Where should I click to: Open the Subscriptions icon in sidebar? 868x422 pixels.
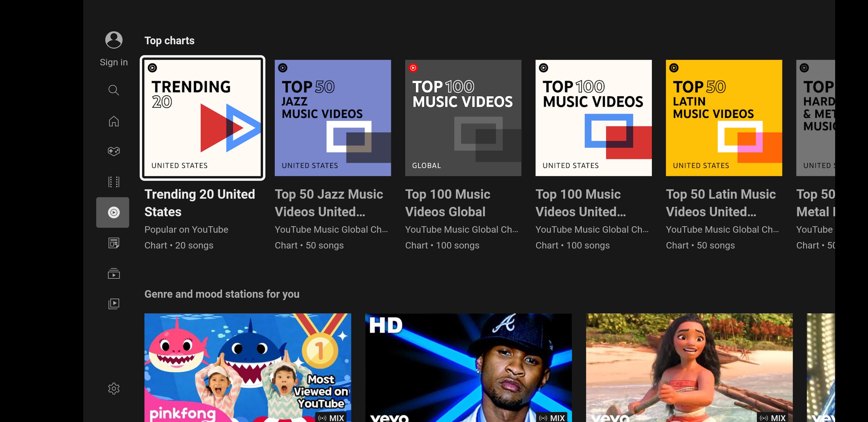(x=113, y=273)
